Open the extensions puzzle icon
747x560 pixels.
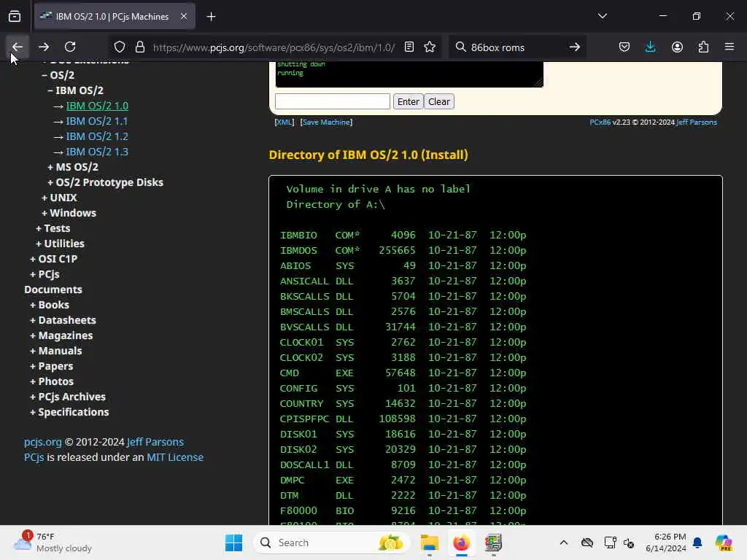(703, 47)
